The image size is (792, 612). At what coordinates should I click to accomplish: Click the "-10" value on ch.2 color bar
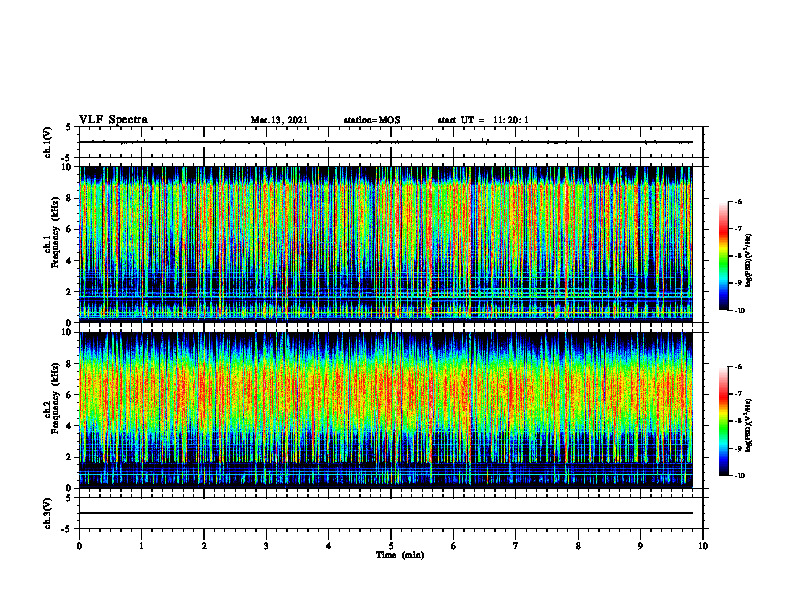point(738,476)
